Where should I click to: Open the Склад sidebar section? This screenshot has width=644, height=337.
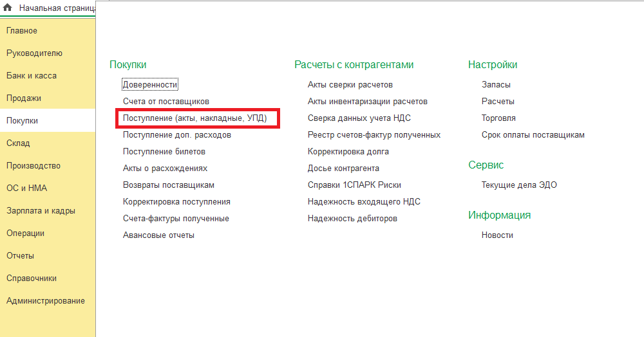(x=18, y=143)
